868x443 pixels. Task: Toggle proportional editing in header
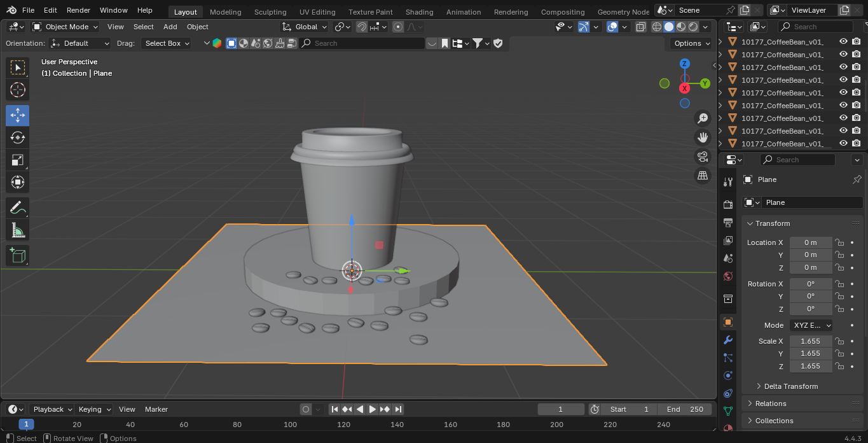tap(398, 27)
